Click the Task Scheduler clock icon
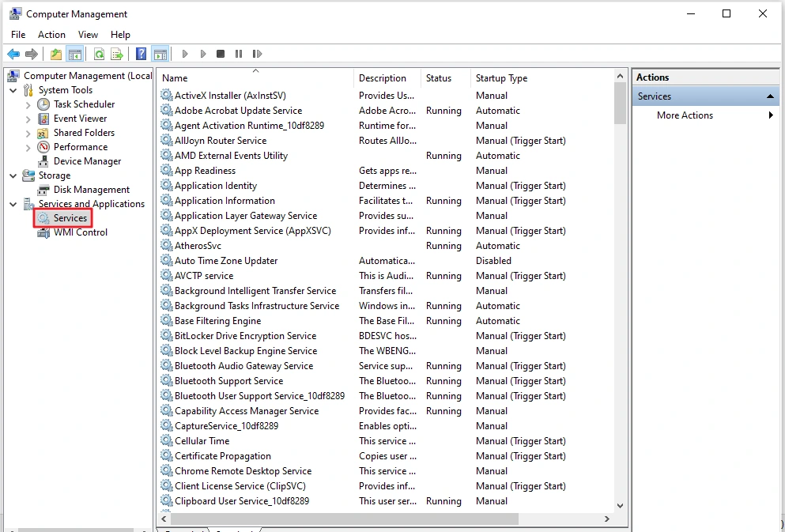785x532 pixels. tap(43, 104)
